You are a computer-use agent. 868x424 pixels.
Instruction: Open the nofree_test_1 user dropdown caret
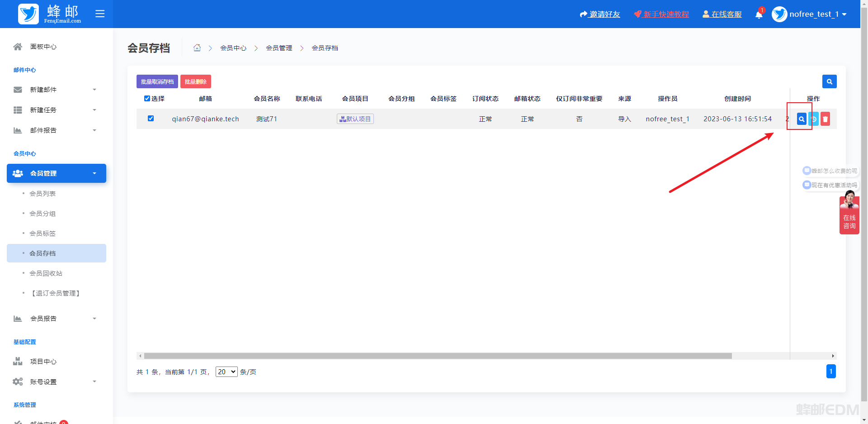(x=844, y=14)
